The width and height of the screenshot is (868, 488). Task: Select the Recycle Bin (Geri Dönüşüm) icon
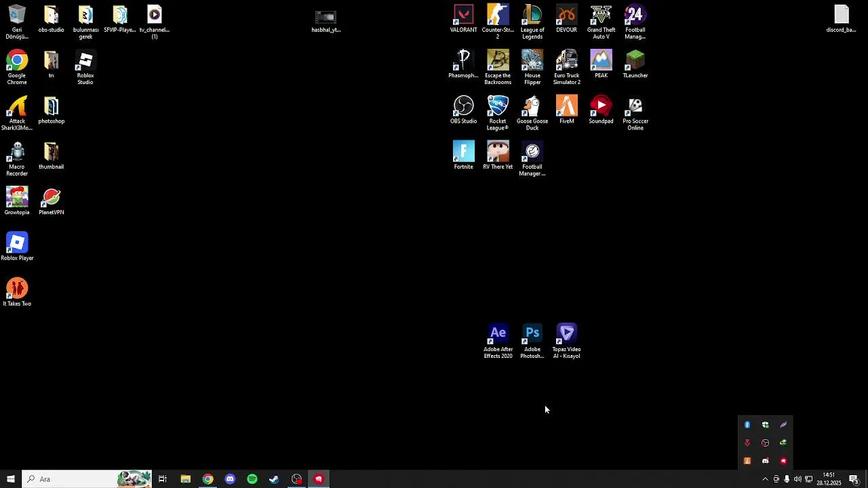pos(17,22)
